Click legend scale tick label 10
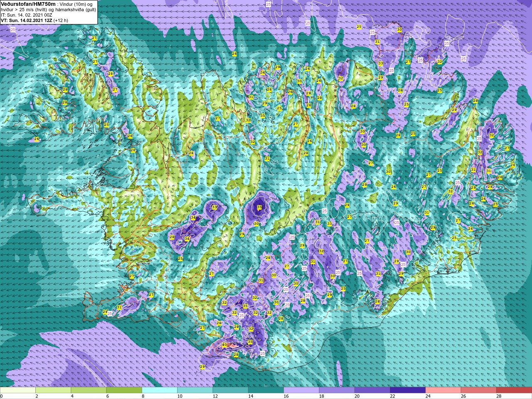Image resolution: width=532 pixels, height=399 pixels. coord(180,396)
